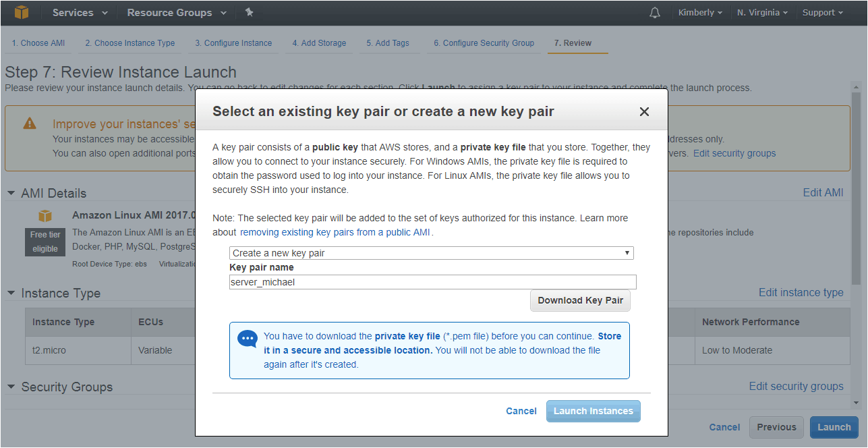This screenshot has height=448, width=868.
Task: Click the t2.micro table cell
Action: (78, 350)
